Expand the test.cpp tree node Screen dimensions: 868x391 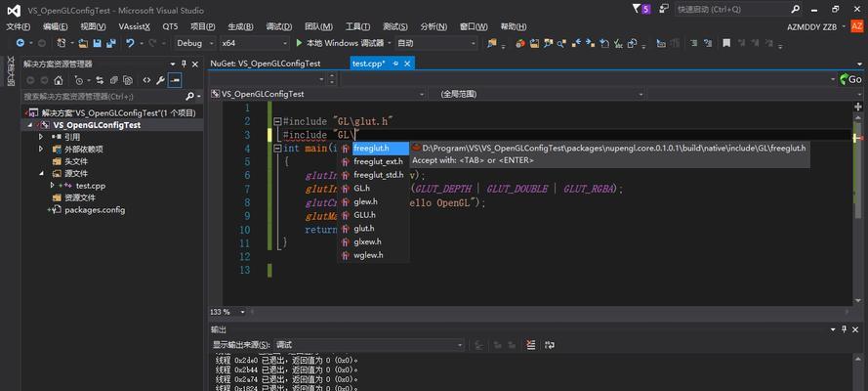tap(52, 186)
